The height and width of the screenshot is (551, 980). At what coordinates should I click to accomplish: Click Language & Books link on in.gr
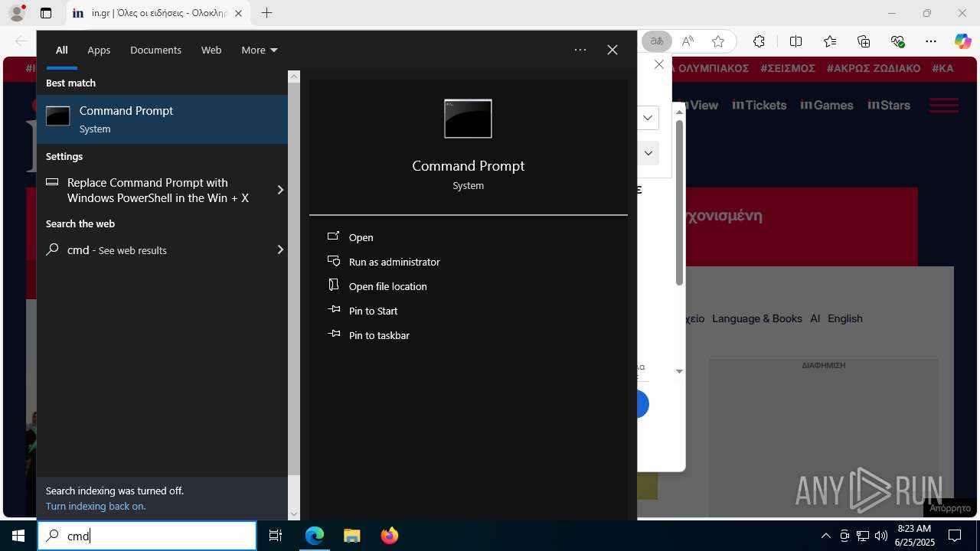click(757, 318)
